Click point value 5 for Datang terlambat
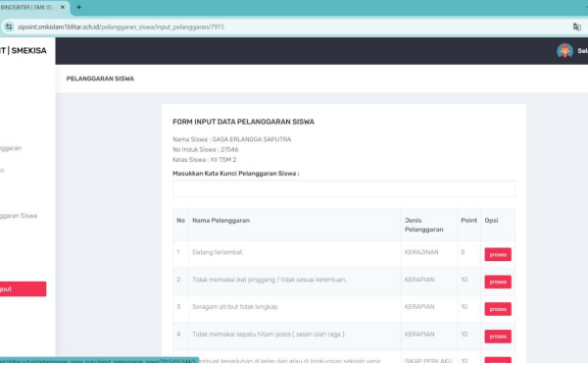The image size is (588, 366). [463, 252]
